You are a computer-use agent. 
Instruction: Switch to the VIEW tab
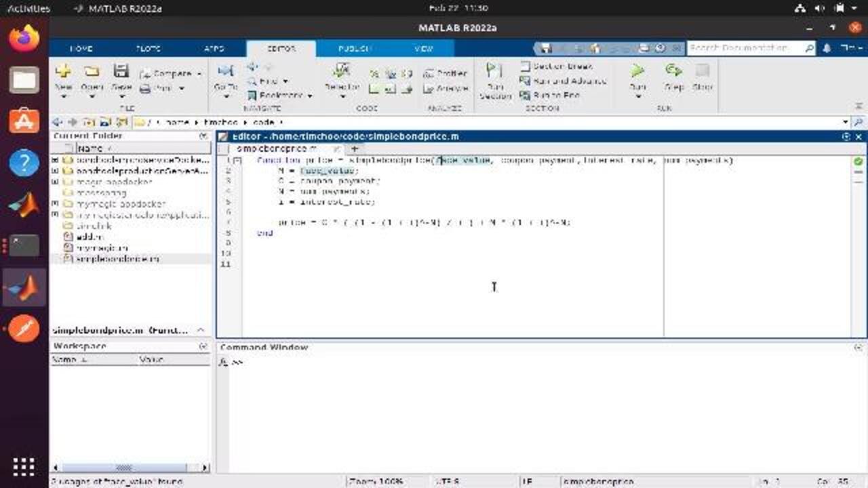(423, 49)
